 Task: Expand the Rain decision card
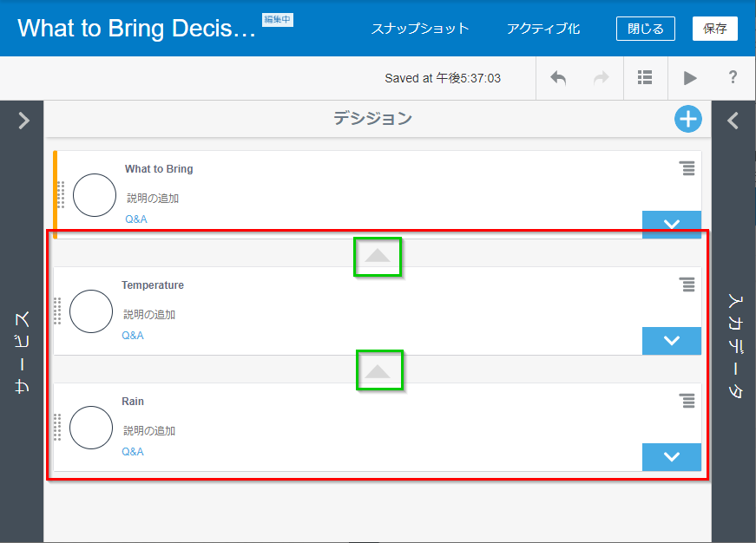(x=671, y=457)
